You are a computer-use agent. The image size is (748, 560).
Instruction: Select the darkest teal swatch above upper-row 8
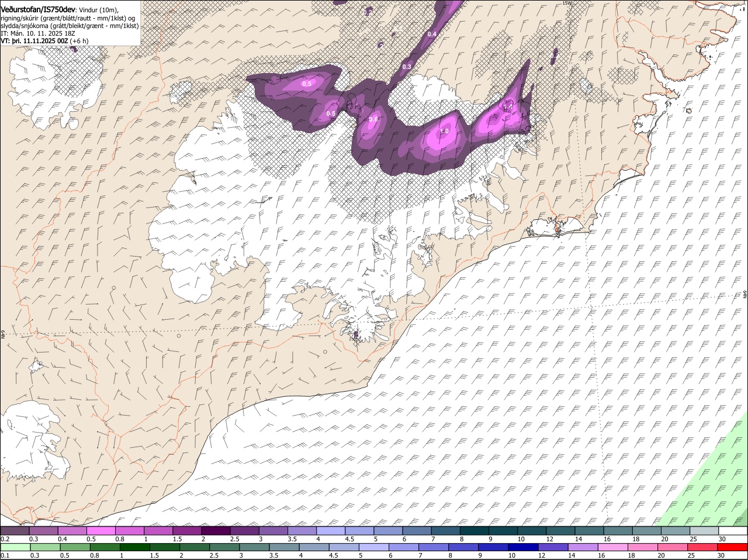coord(474,531)
